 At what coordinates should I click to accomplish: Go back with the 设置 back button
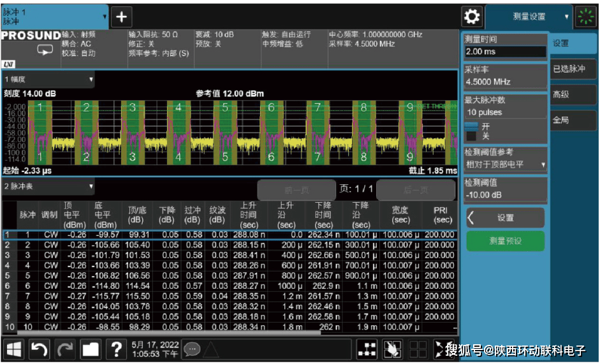505,218
